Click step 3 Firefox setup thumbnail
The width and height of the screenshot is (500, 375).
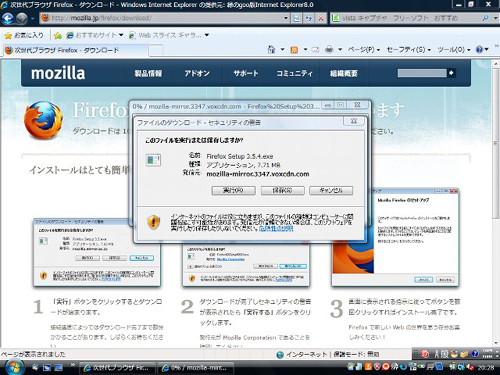point(395,237)
